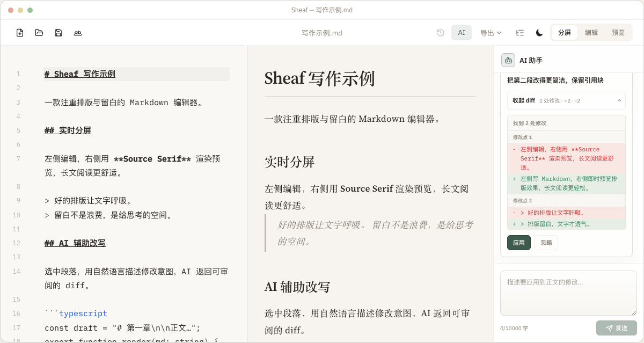Image resolution: width=644 pixels, height=343 pixels.
Task: Click the 应用 apply button
Action: tap(519, 243)
